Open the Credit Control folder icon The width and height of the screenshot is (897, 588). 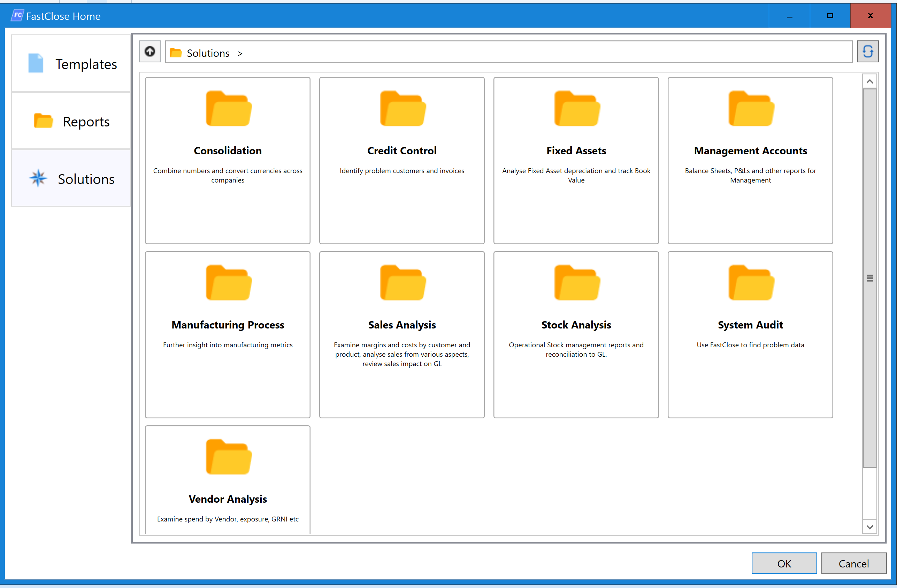(x=402, y=108)
